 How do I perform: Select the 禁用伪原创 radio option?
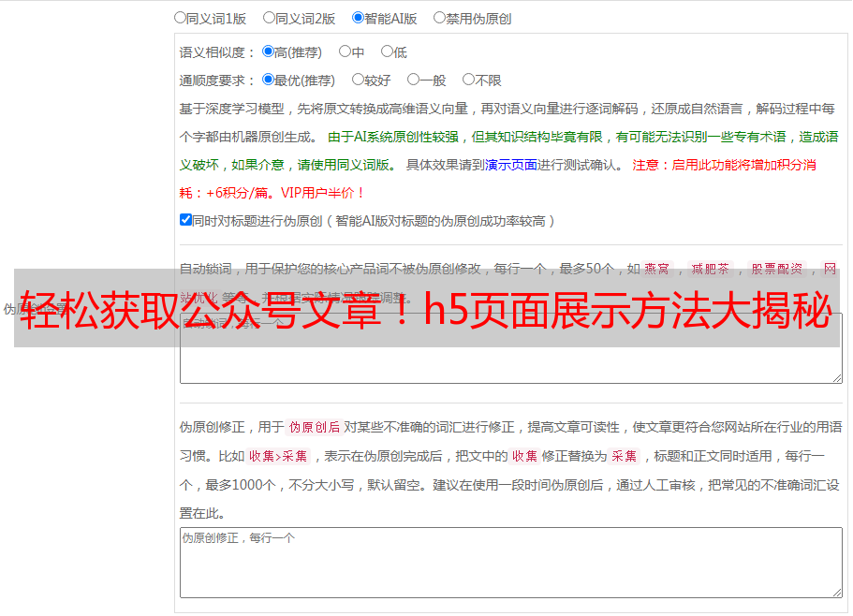pyautogui.click(x=439, y=18)
